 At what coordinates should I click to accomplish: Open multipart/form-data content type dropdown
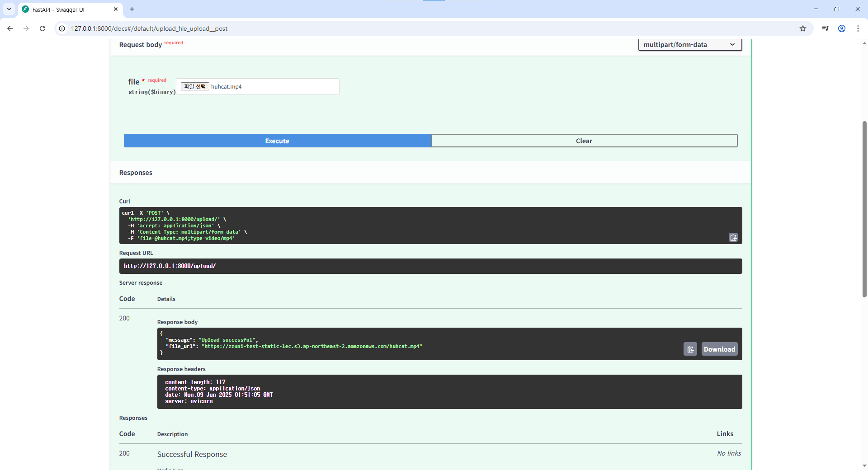pyautogui.click(x=690, y=44)
